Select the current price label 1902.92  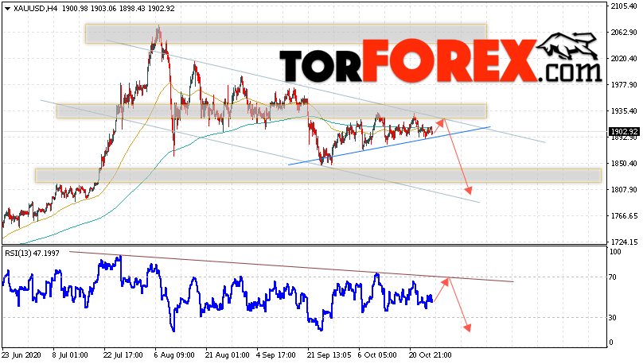623,132
